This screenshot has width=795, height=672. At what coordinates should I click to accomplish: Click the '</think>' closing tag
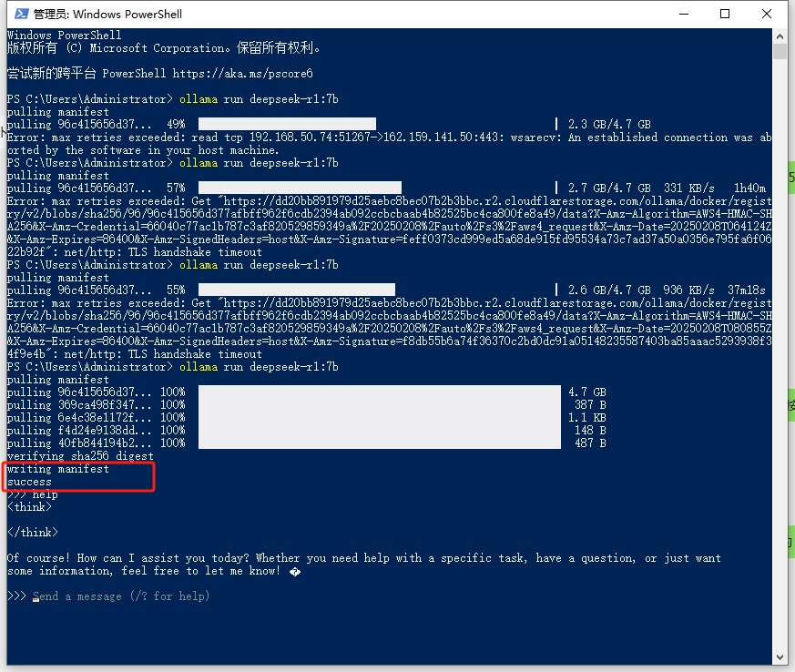(x=33, y=532)
